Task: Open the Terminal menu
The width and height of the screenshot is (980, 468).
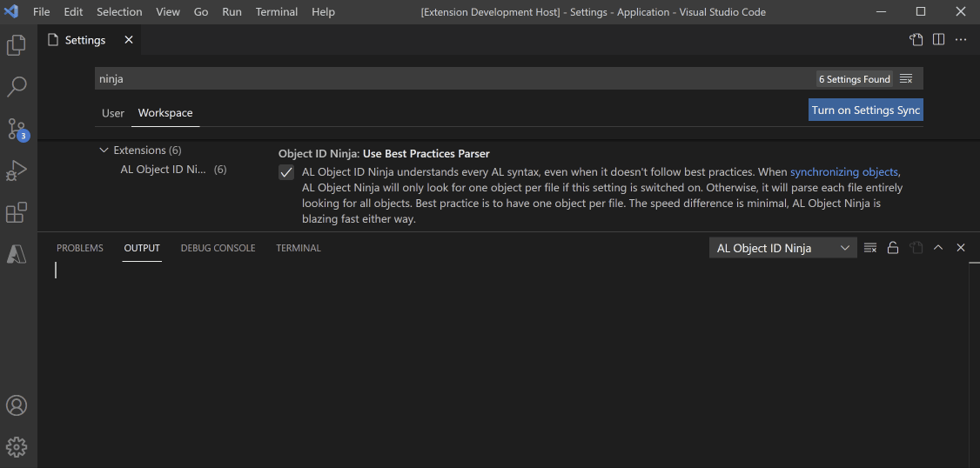Action: pyautogui.click(x=277, y=12)
